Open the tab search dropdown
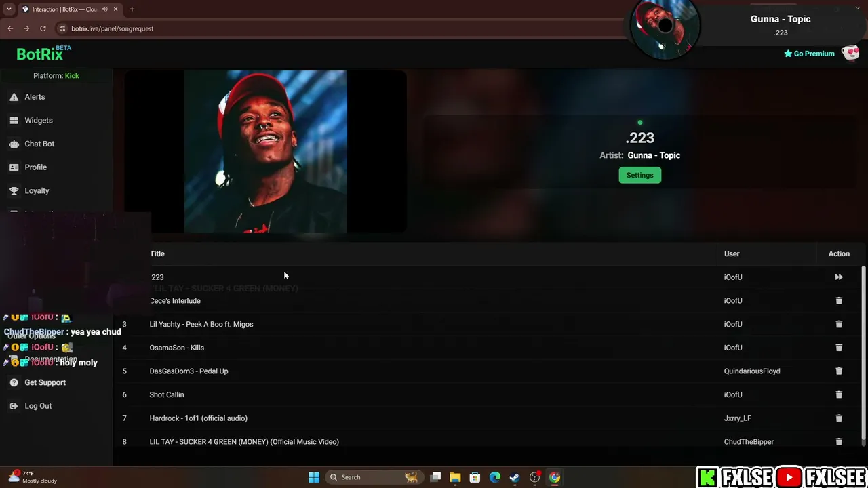Viewport: 868px width, 488px height. click(9, 9)
